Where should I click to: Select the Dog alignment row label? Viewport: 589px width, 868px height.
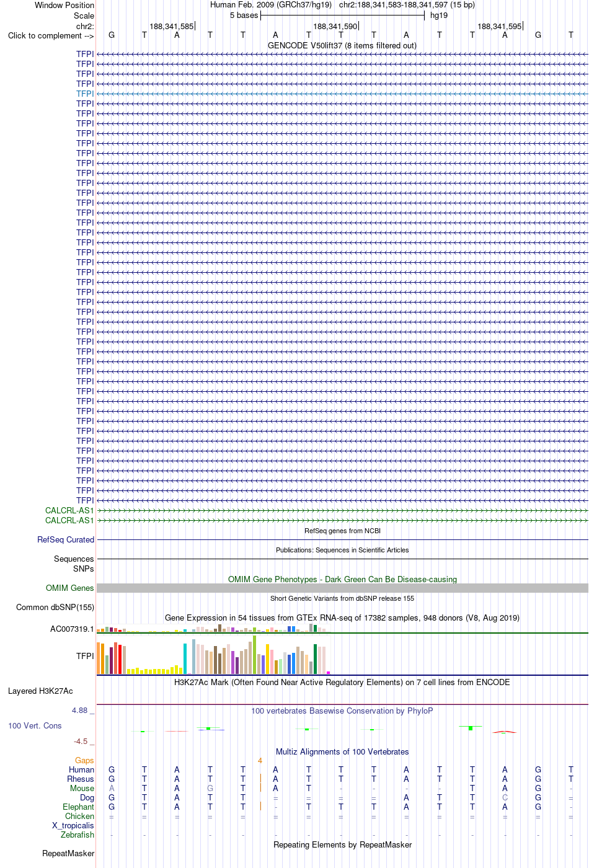tap(87, 797)
